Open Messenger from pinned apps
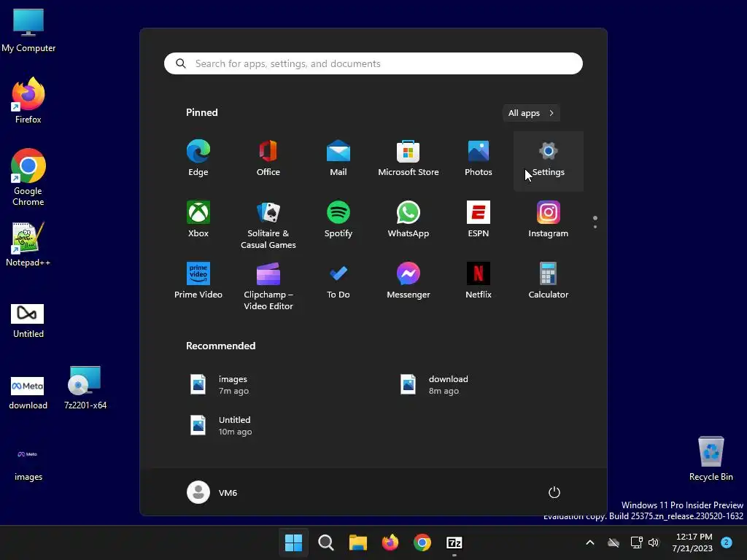747x560 pixels. 409,281
